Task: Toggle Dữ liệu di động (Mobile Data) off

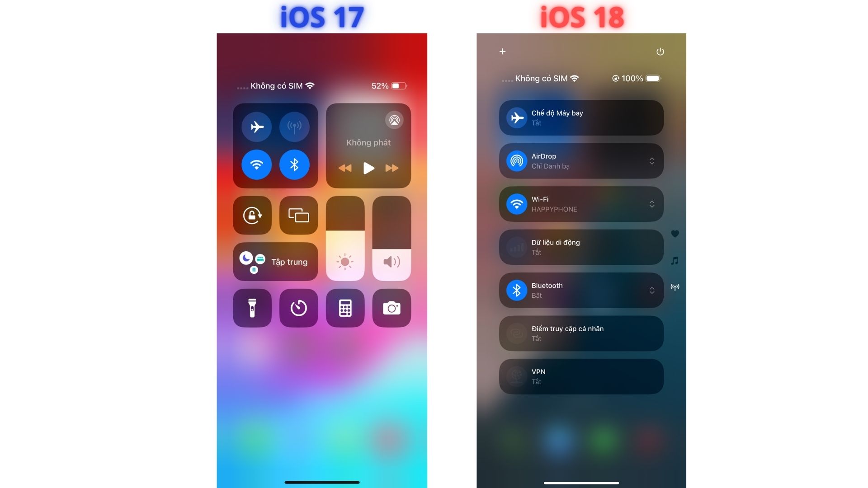Action: 580,247
